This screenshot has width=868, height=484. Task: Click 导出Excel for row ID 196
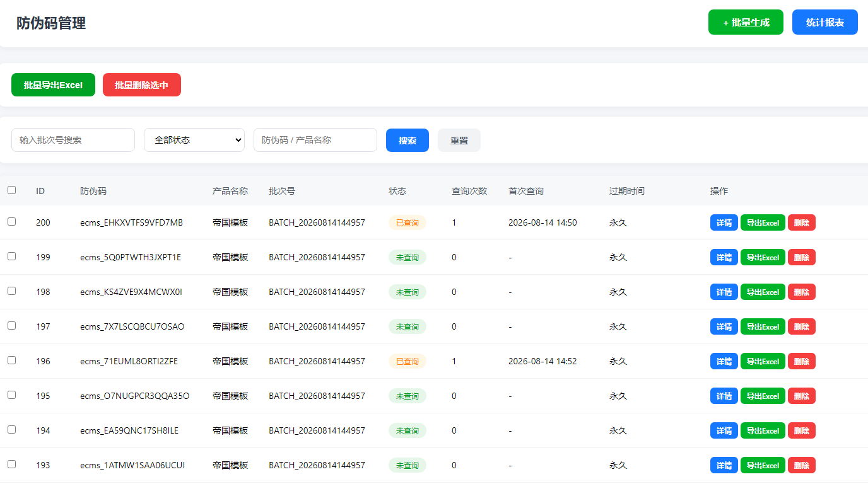[x=763, y=361]
